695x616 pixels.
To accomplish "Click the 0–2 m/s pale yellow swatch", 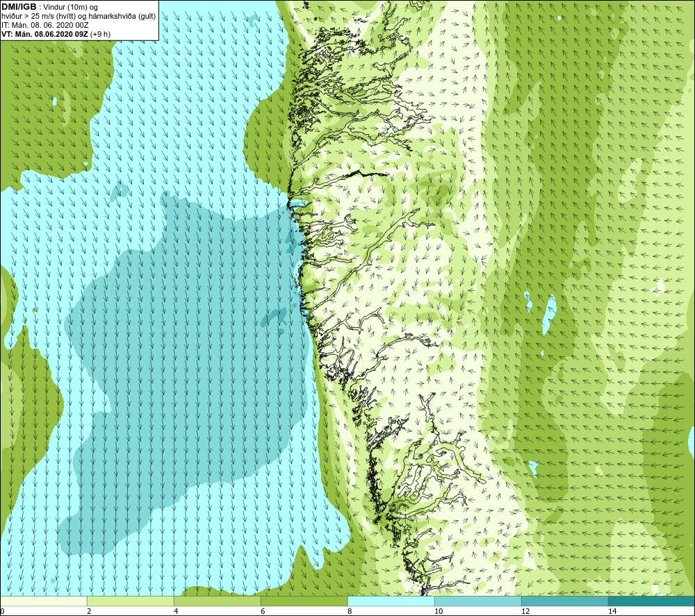I will click(43, 601).
